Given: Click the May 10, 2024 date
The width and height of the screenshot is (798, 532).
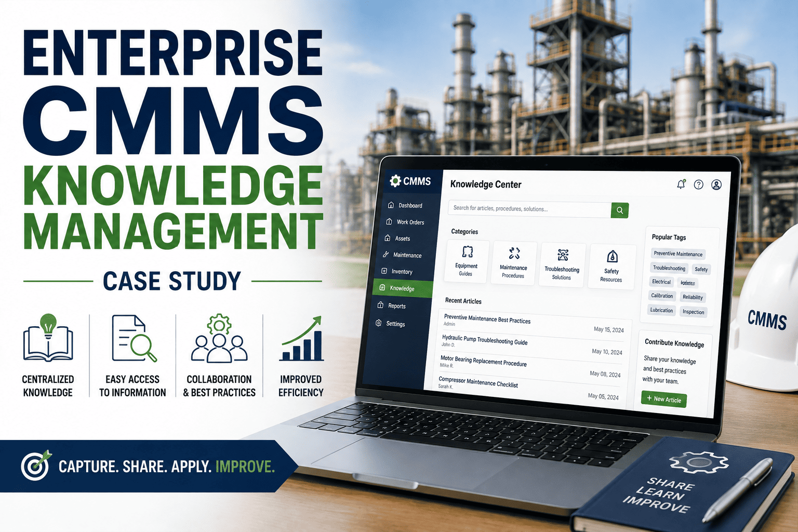Looking at the screenshot, I should pos(607,352).
